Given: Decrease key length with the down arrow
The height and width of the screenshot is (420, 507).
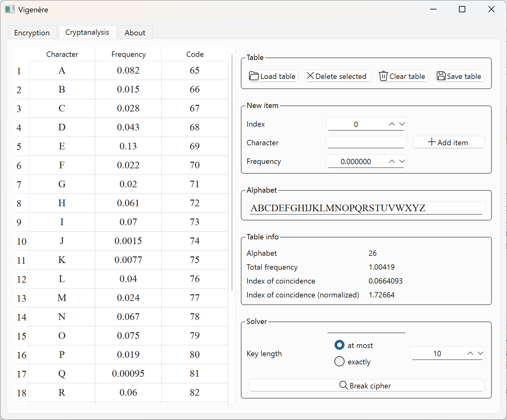Looking at the screenshot, I should [480, 353].
